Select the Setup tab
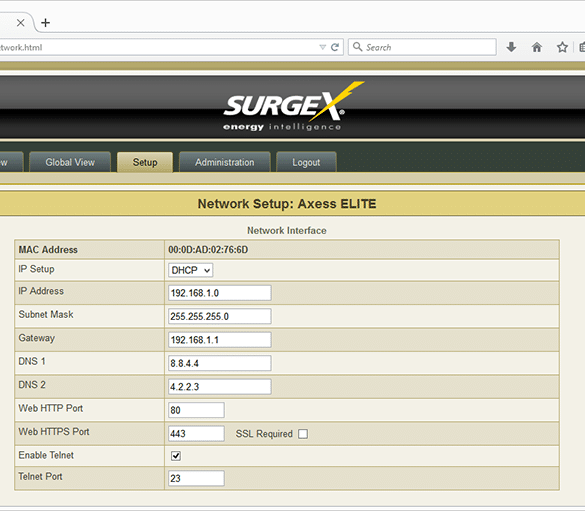585x511 pixels. click(x=145, y=162)
